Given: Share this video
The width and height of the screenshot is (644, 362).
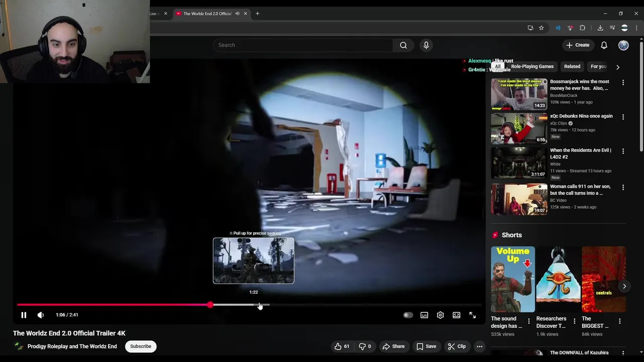Looking at the screenshot, I should (393, 346).
